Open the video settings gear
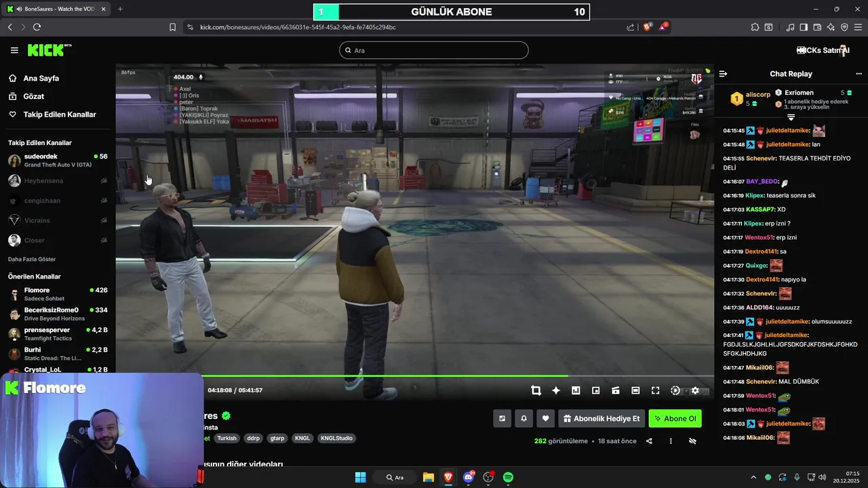 [x=695, y=390]
